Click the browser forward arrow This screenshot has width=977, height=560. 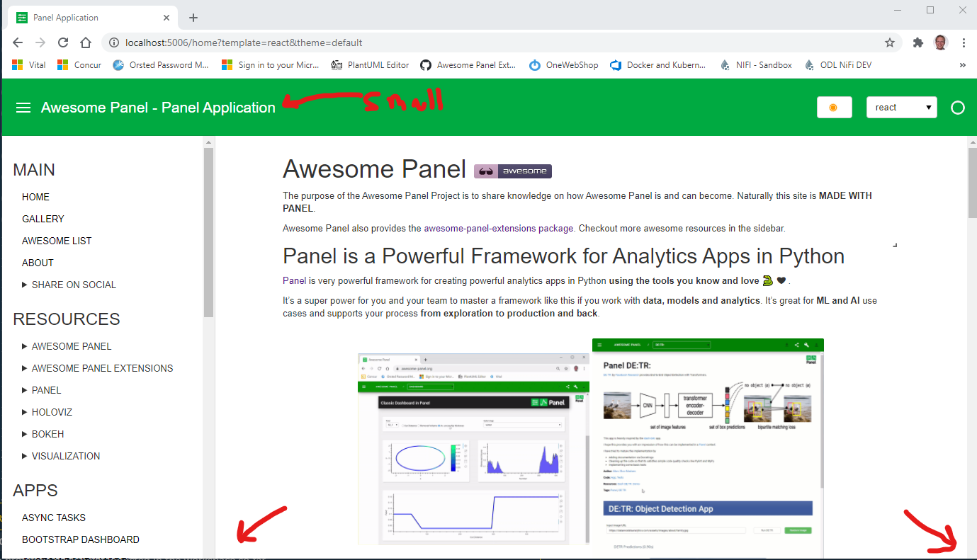click(x=40, y=42)
